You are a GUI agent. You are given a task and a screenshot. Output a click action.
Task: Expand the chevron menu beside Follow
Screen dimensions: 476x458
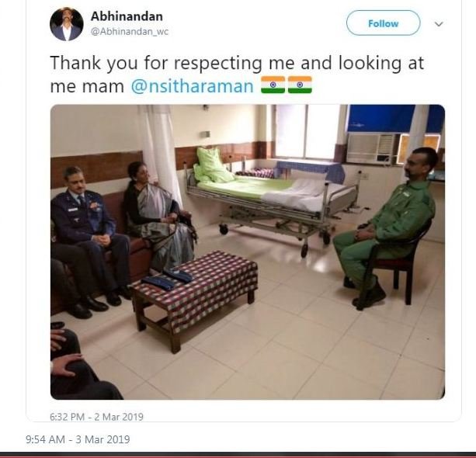tap(439, 24)
